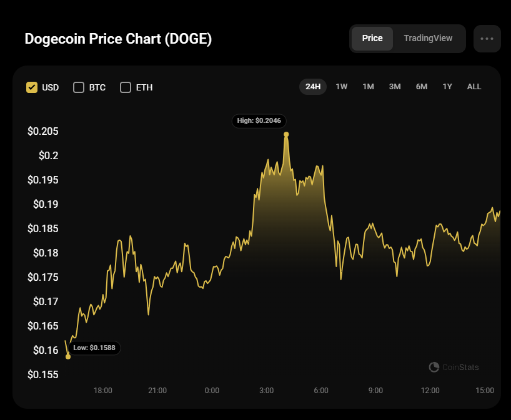Select the 3M time range
This screenshot has width=511, height=420.
pos(395,87)
